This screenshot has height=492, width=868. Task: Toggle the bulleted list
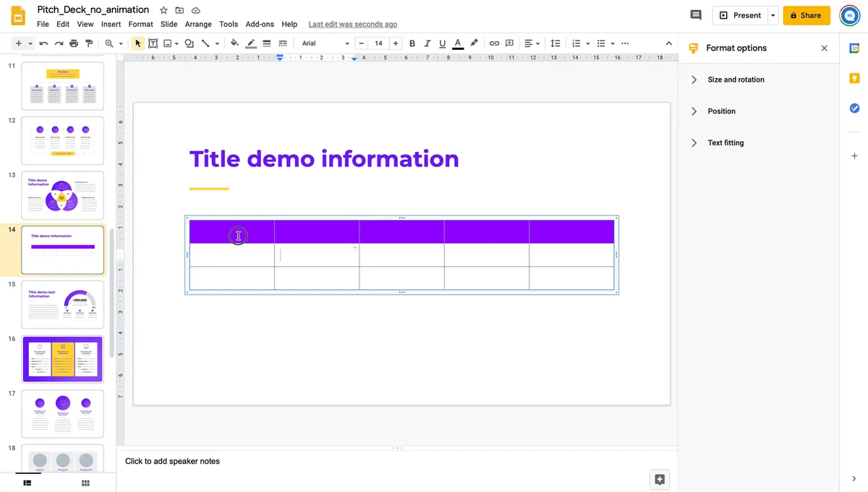pos(600,43)
